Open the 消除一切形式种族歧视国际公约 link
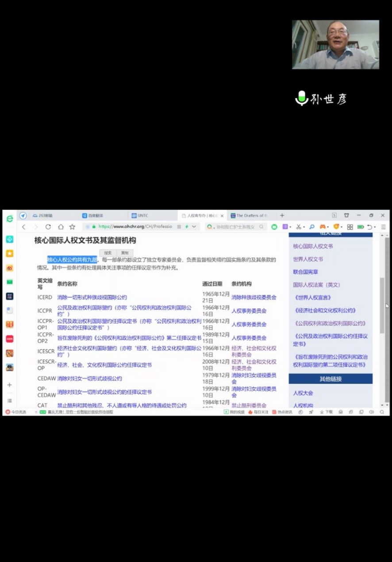This screenshot has height=562, width=392. [92, 297]
